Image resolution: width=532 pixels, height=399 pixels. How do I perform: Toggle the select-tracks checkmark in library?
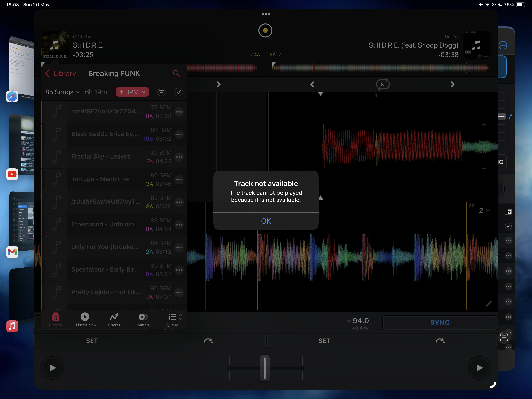[x=178, y=92]
